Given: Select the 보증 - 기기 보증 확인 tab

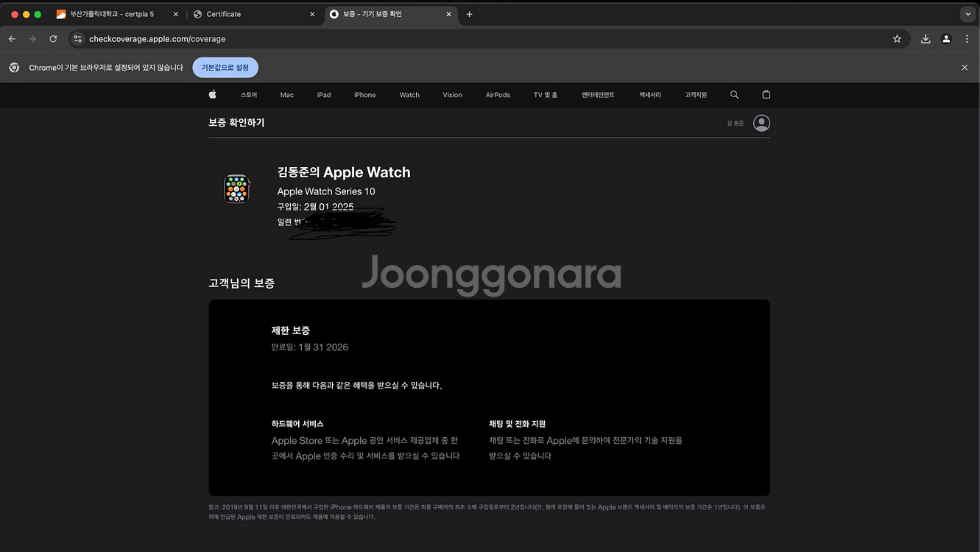Looking at the screenshot, I should coord(390,14).
